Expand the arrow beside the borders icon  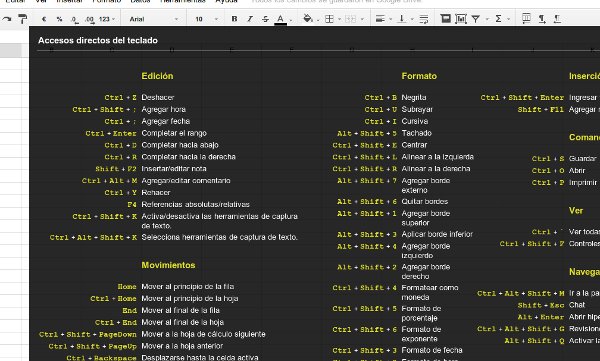(x=339, y=19)
